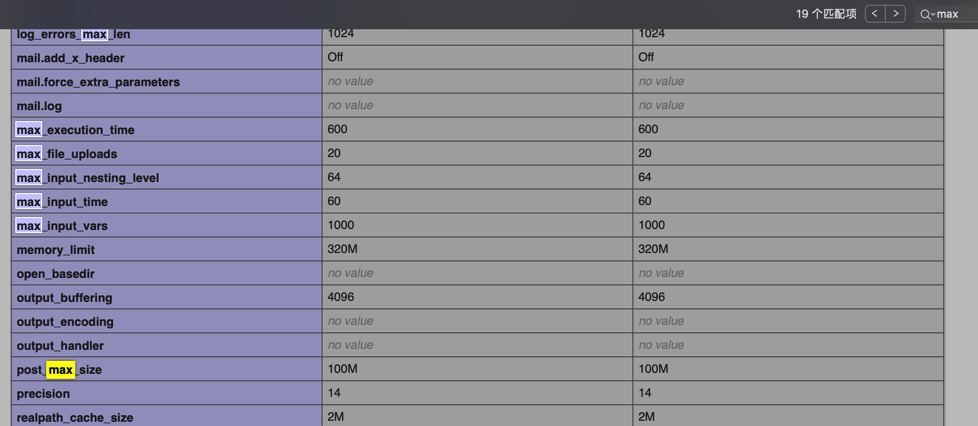Jump to the next search match
The height and width of the screenshot is (426, 978).
(896, 14)
